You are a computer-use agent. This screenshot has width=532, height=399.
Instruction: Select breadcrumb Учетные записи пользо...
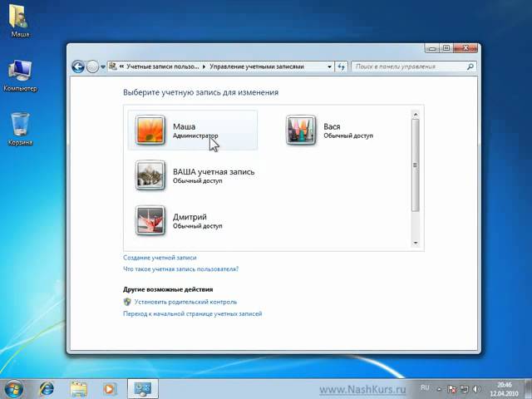click(163, 66)
